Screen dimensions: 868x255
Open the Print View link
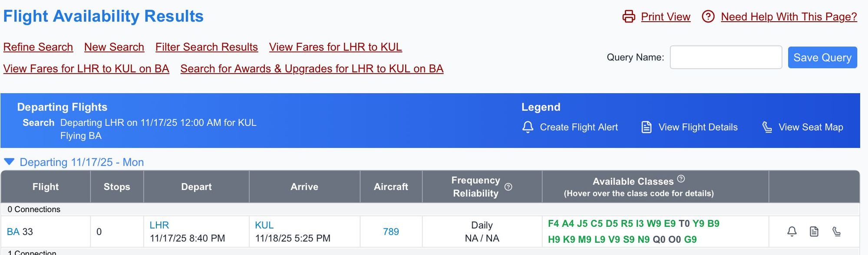(665, 16)
